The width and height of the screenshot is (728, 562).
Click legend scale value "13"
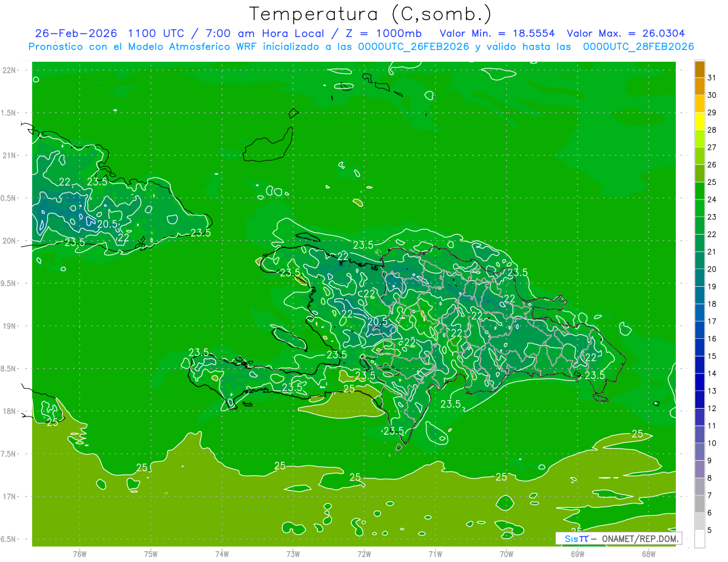coord(712,391)
